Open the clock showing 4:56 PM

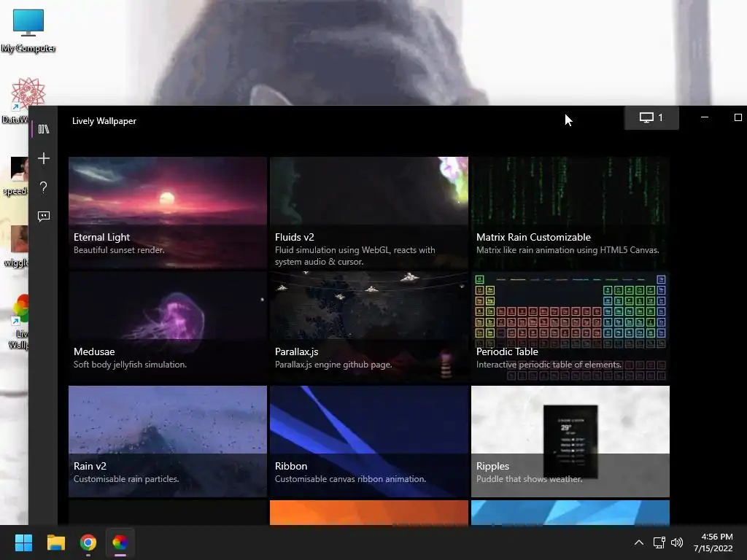(713, 542)
